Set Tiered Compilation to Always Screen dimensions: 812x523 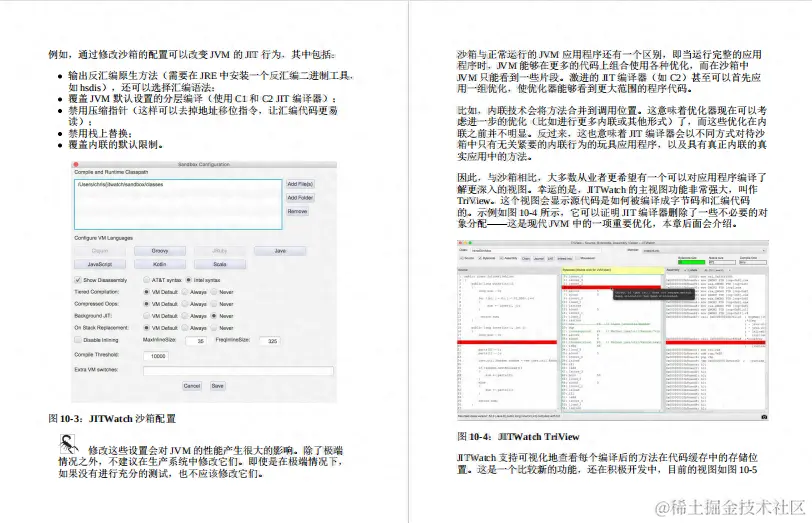pyautogui.click(x=185, y=292)
